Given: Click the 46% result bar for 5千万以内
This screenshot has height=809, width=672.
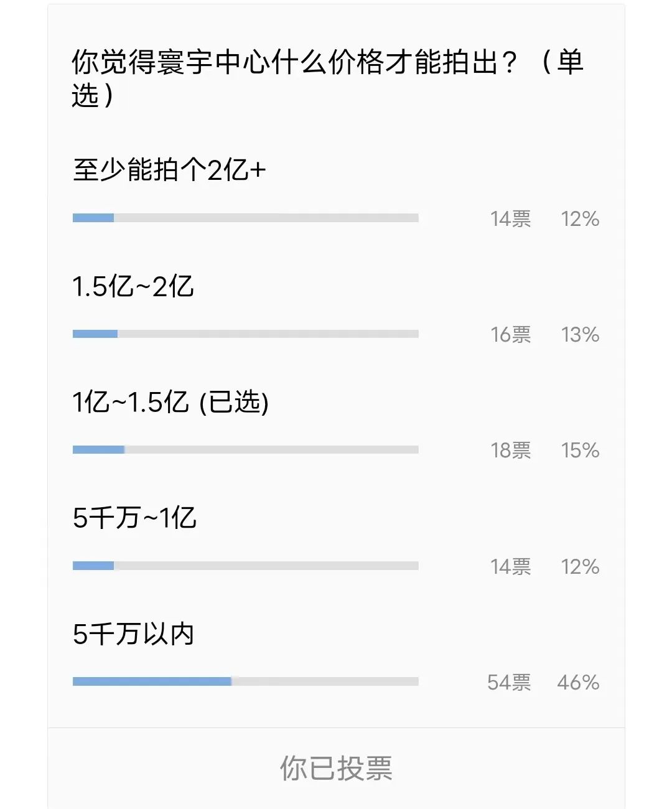Looking at the screenshot, I should coord(245,681).
